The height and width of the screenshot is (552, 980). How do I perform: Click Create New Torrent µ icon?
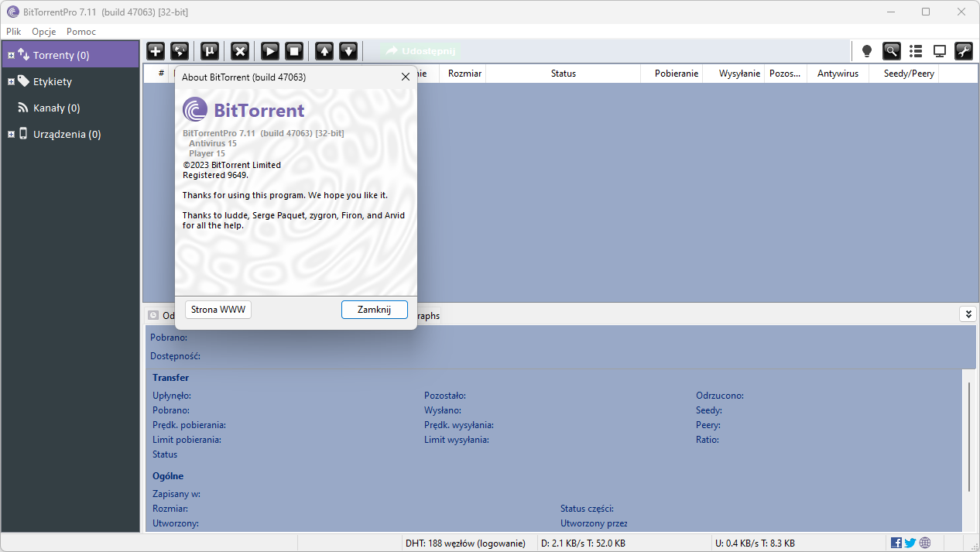click(210, 51)
